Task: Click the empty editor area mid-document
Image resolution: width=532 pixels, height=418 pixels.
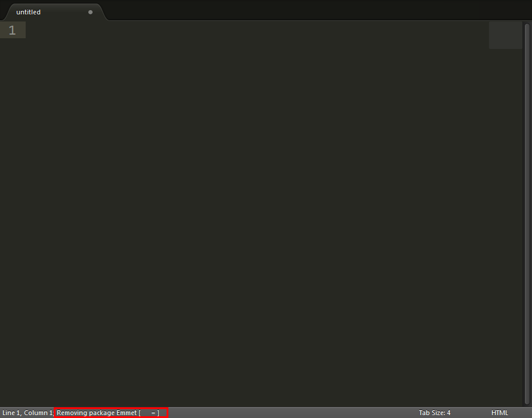Action: pos(257,214)
